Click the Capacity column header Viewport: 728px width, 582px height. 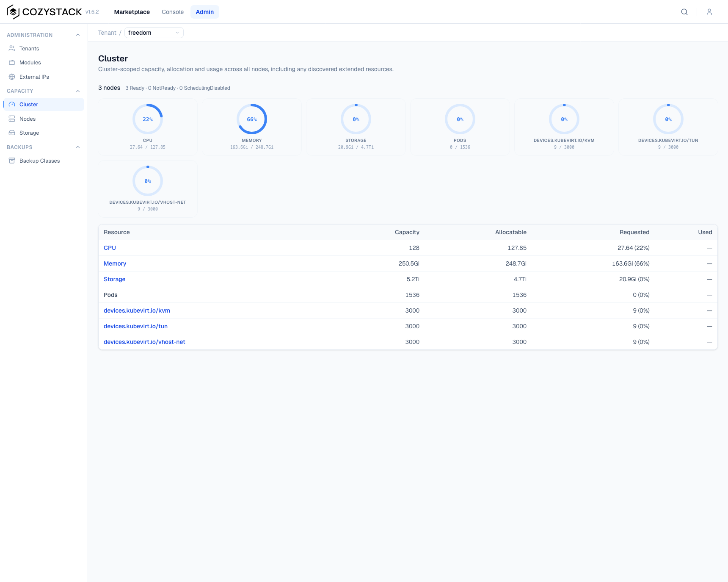click(x=407, y=232)
